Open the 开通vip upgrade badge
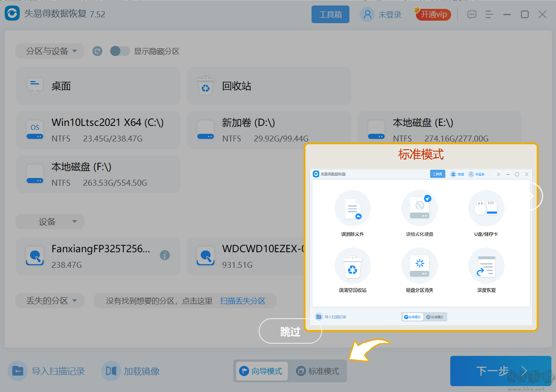Image resolution: width=556 pixels, height=392 pixels. pyautogui.click(x=433, y=14)
